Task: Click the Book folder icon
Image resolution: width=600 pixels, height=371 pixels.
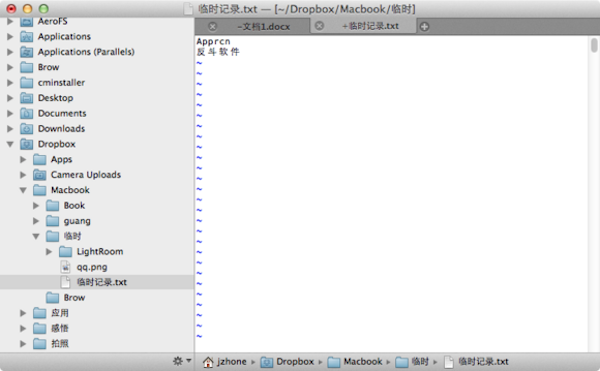Action: pyautogui.click(x=52, y=205)
